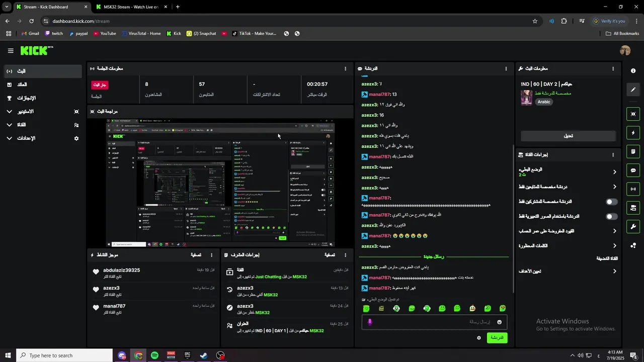This screenshot has width=644, height=362.
Task: Select the البث sidebar item
Action: [x=42, y=71]
